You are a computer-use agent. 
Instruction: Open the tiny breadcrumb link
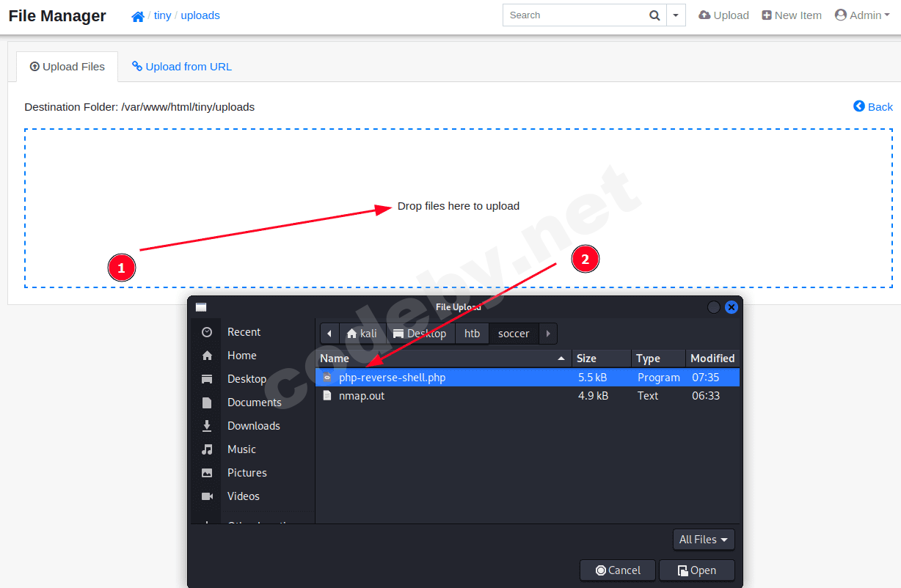pos(162,15)
